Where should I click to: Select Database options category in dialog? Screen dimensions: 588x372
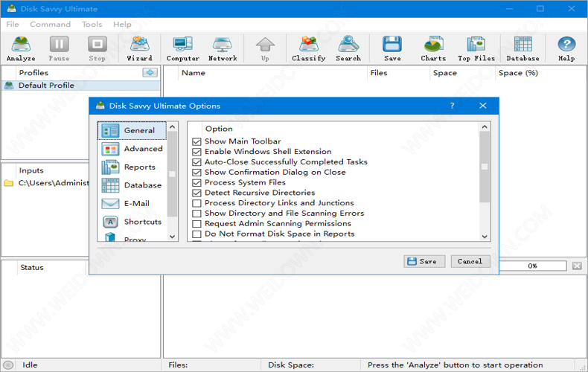click(132, 185)
